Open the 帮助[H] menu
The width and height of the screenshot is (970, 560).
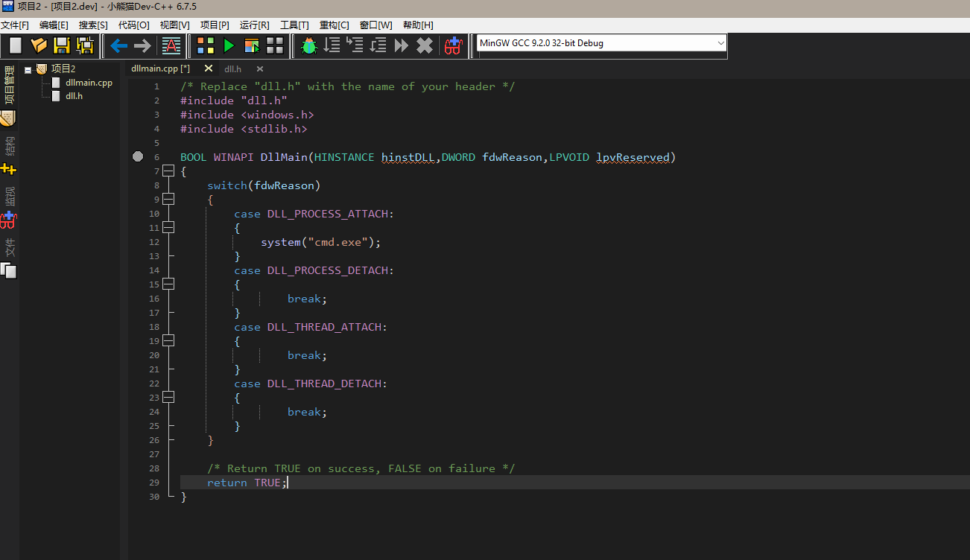pyautogui.click(x=418, y=25)
